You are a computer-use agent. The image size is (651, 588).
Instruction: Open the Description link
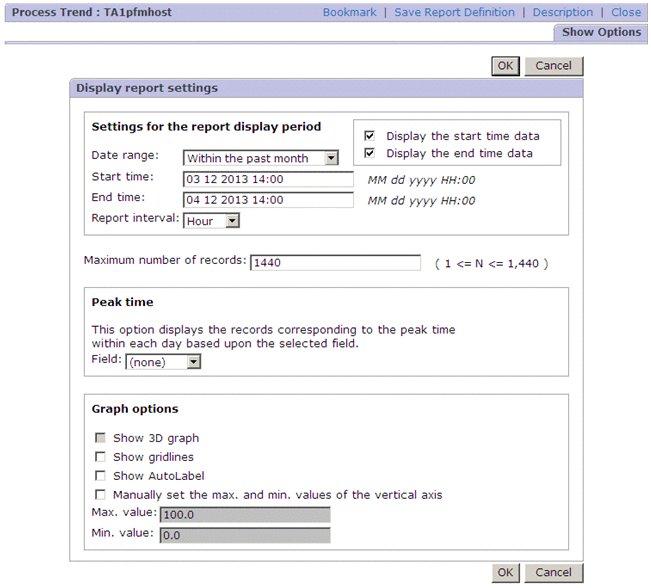[x=563, y=12]
